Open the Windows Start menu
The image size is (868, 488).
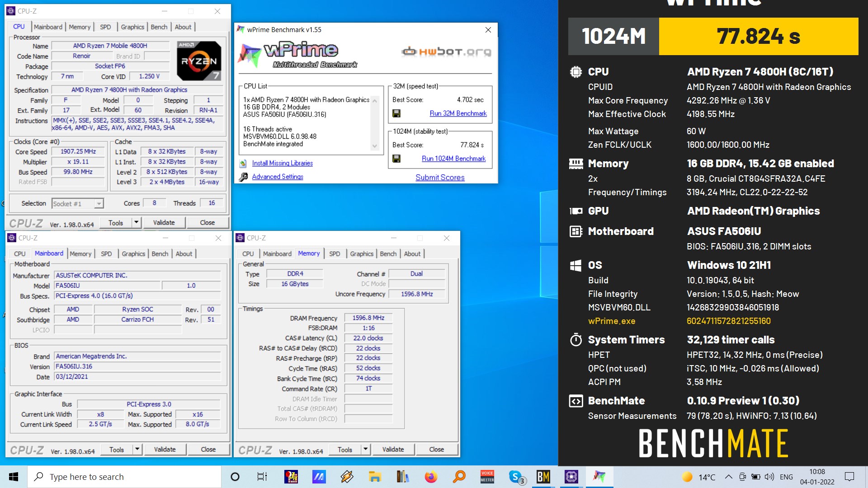pyautogui.click(x=14, y=477)
